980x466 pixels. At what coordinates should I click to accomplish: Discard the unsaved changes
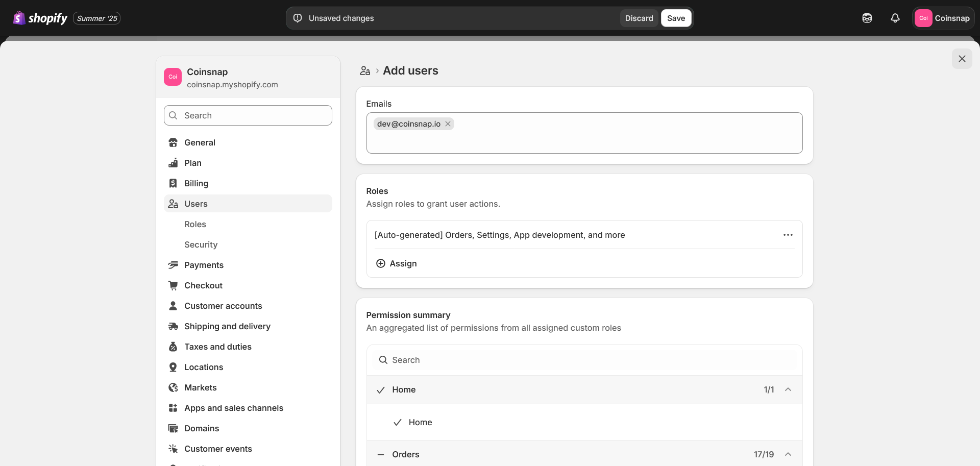click(639, 18)
